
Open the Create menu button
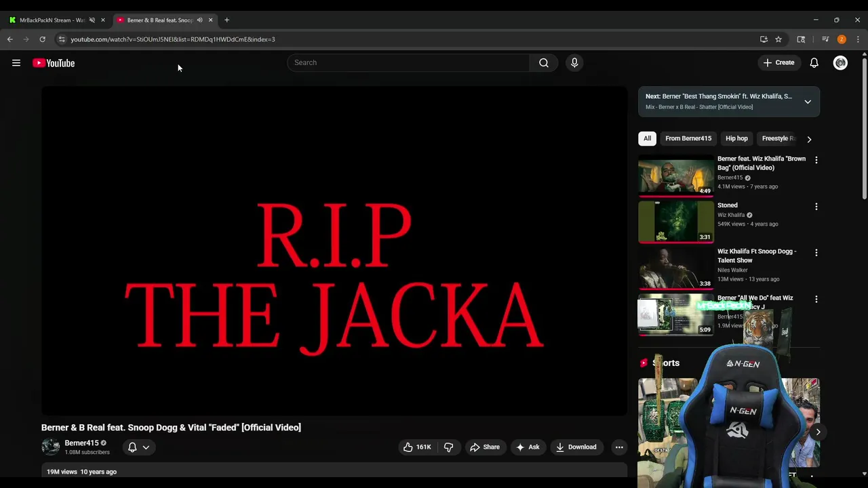tap(779, 62)
